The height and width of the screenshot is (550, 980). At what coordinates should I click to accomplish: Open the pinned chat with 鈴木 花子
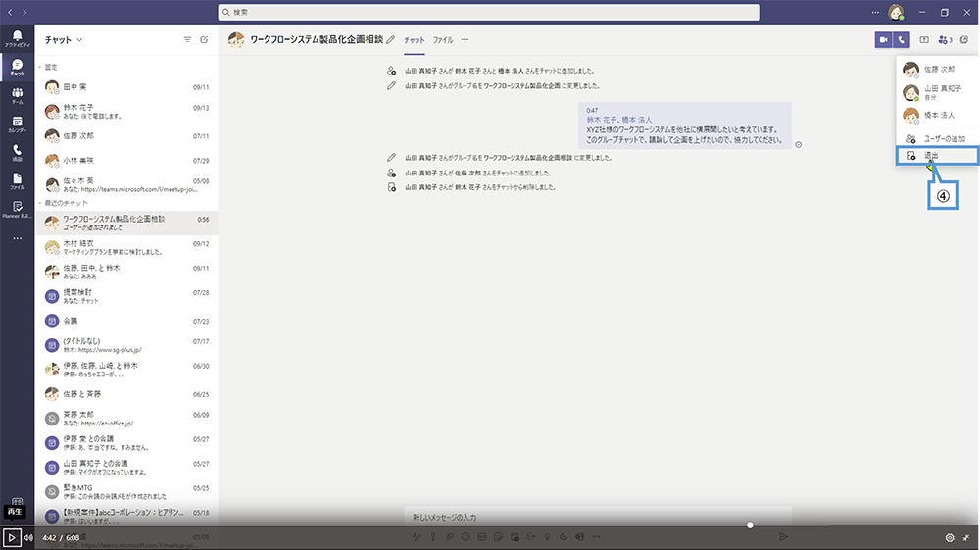pyautogui.click(x=126, y=111)
